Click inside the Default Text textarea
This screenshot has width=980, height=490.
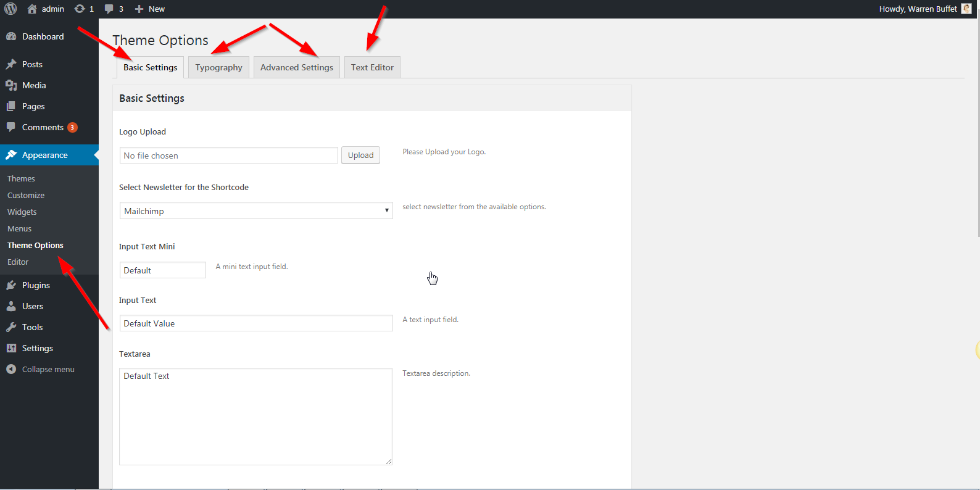[x=256, y=417]
